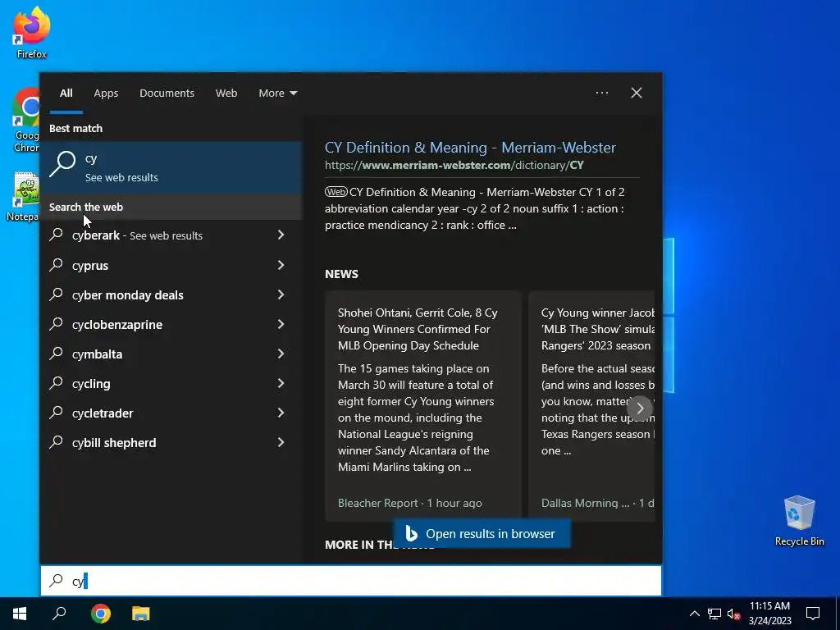The image size is (840, 630).
Task: Click Open results in browser button
Action: click(482, 533)
